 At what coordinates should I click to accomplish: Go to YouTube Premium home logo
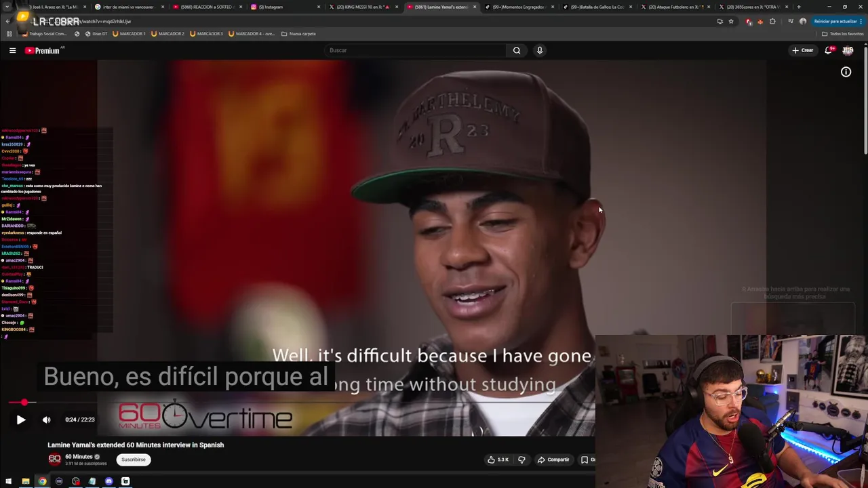[x=43, y=50]
